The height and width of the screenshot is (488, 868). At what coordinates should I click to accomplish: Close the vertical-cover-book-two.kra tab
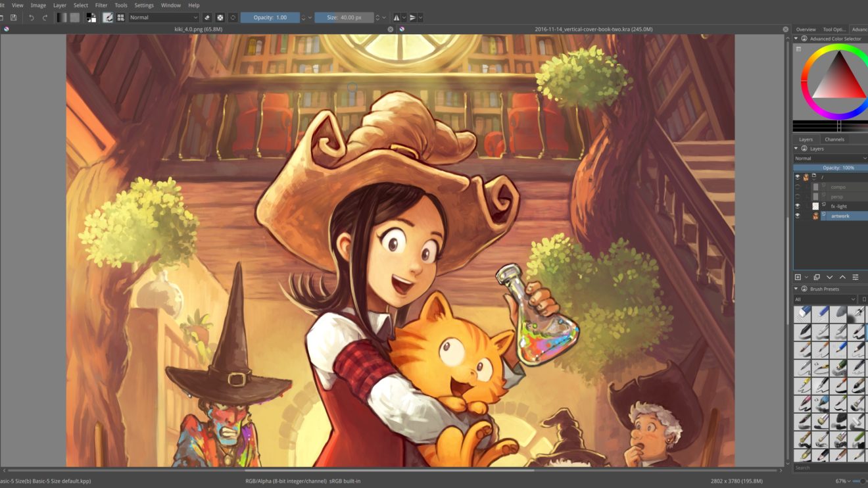786,30
